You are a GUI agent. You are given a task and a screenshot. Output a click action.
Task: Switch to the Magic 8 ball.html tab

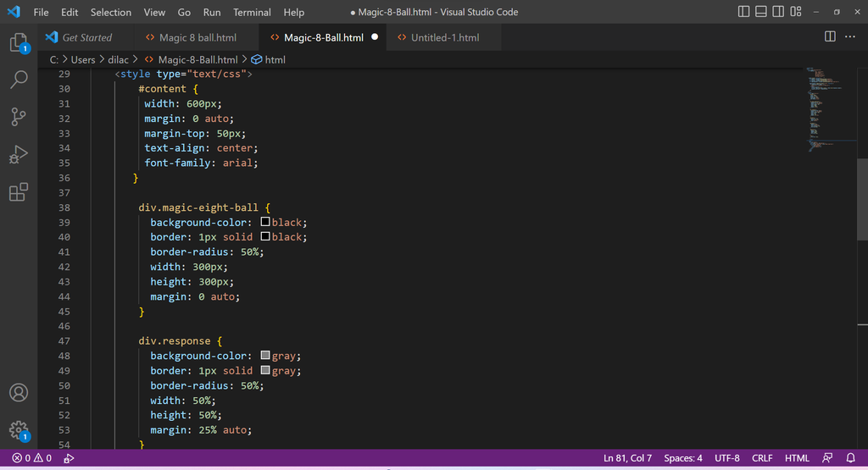pos(197,37)
